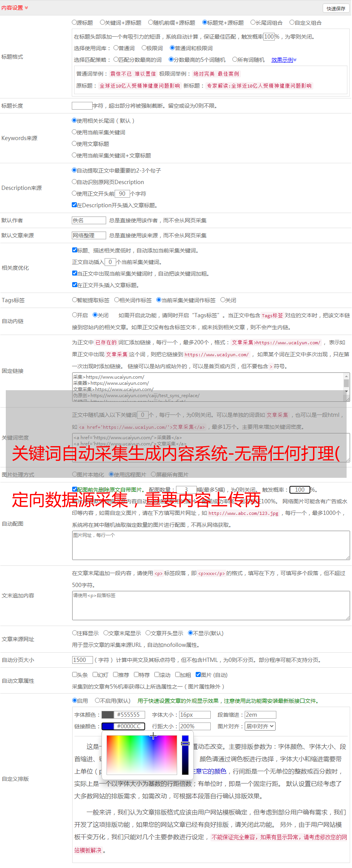This screenshot has height=868, width=352.
Task: Select 文章末尾显示 for source URL
Action: tap(106, 633)
